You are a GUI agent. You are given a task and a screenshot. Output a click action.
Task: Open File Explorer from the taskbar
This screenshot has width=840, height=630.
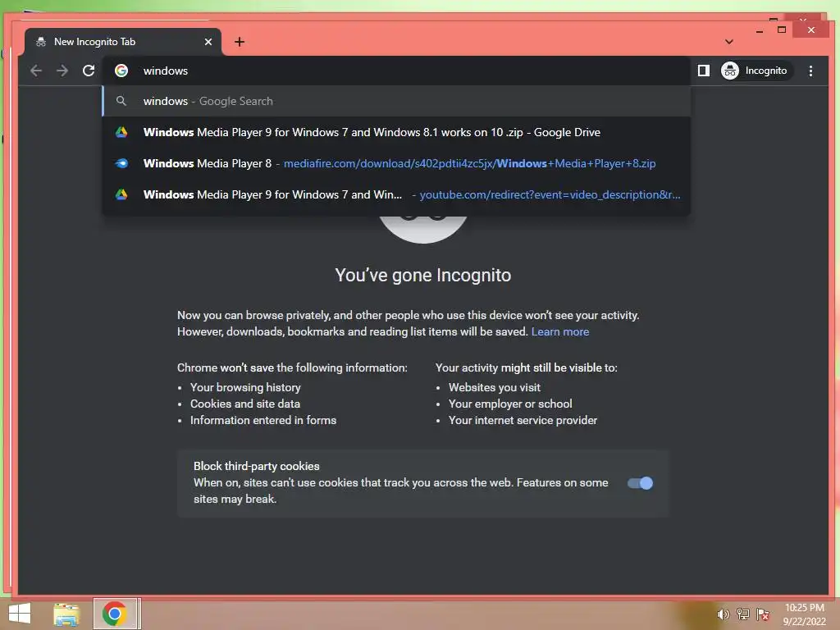pyautogui.click(x=66, y=614)
